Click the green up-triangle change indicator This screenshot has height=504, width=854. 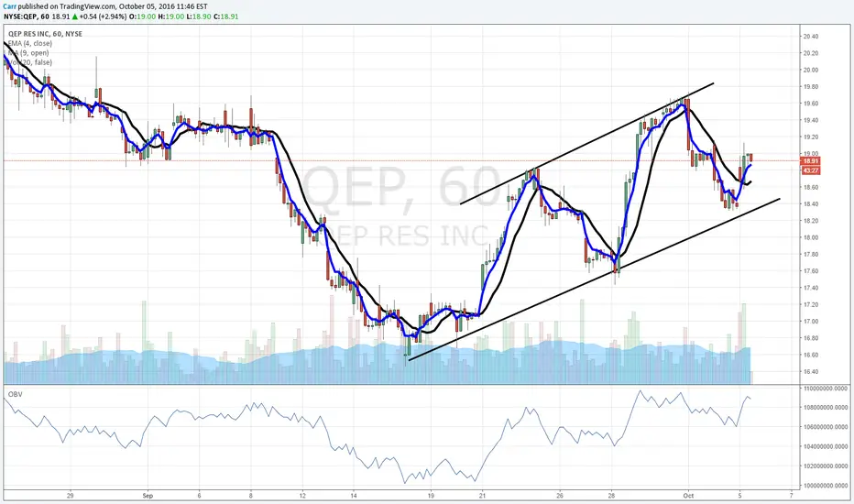(74, 16)
